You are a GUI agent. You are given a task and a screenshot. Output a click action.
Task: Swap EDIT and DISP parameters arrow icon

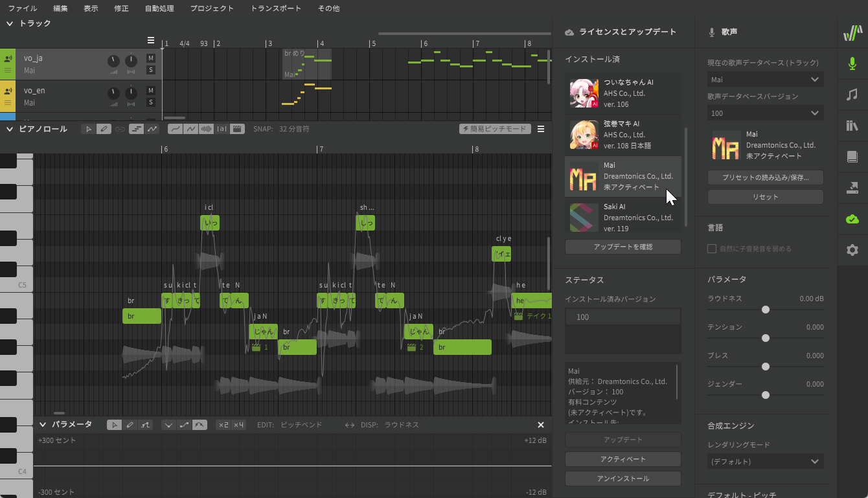[350, 425]
